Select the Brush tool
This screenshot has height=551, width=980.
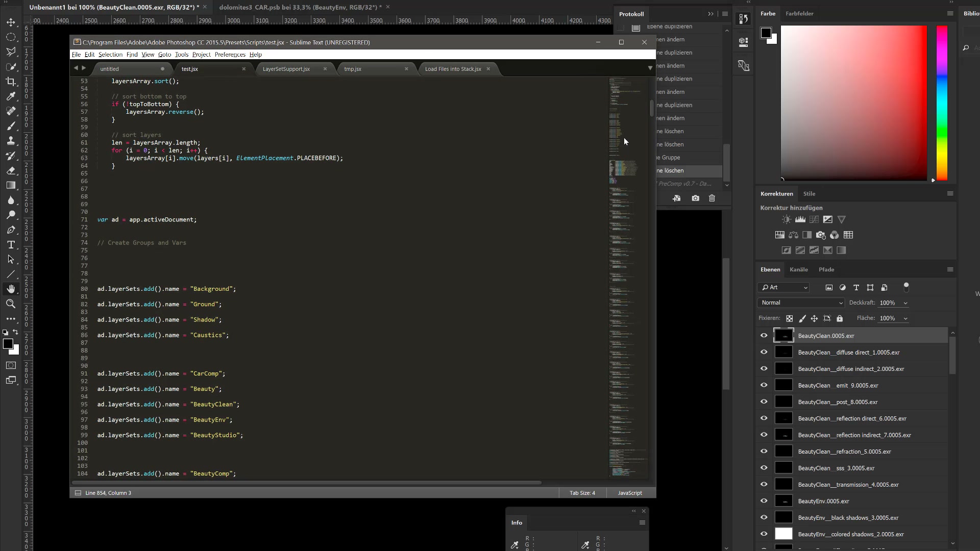pyautogui.click(x=11, y=126)
